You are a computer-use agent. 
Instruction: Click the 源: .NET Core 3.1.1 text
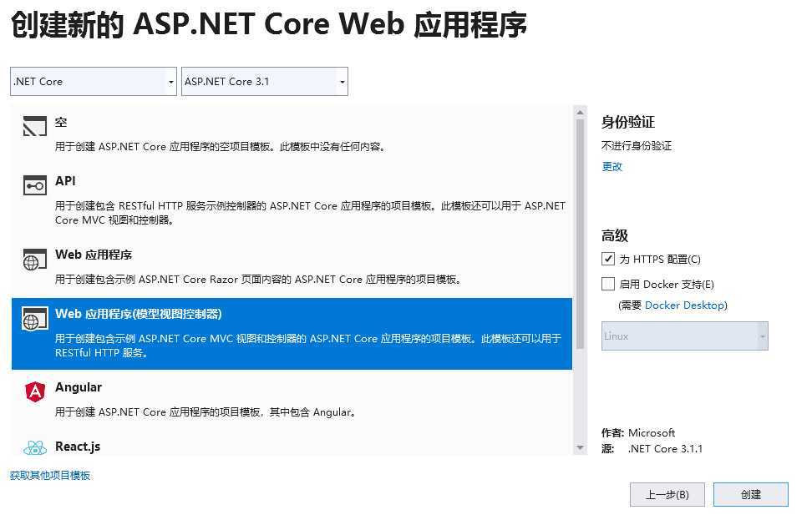(x=652, y=448)
